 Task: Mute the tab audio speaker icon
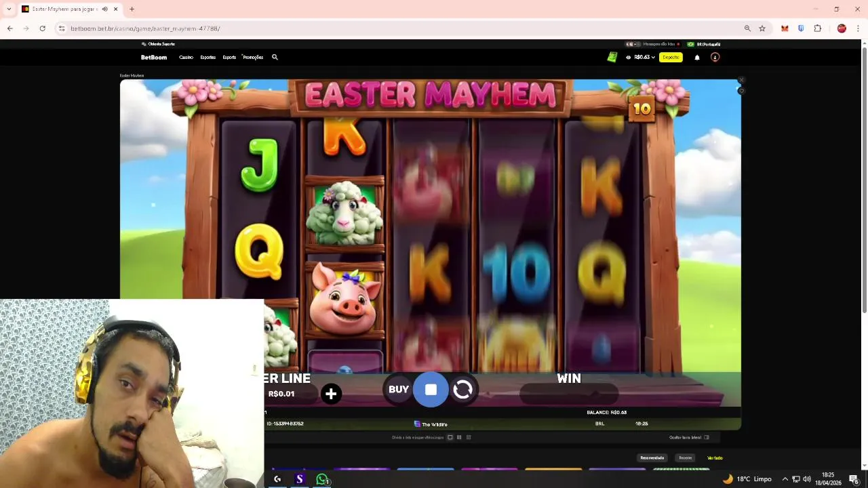(104, 9)
